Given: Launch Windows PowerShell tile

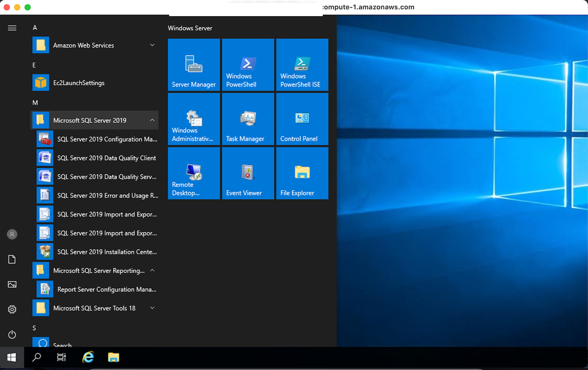Looking at the screenshot, I should 248,65.
